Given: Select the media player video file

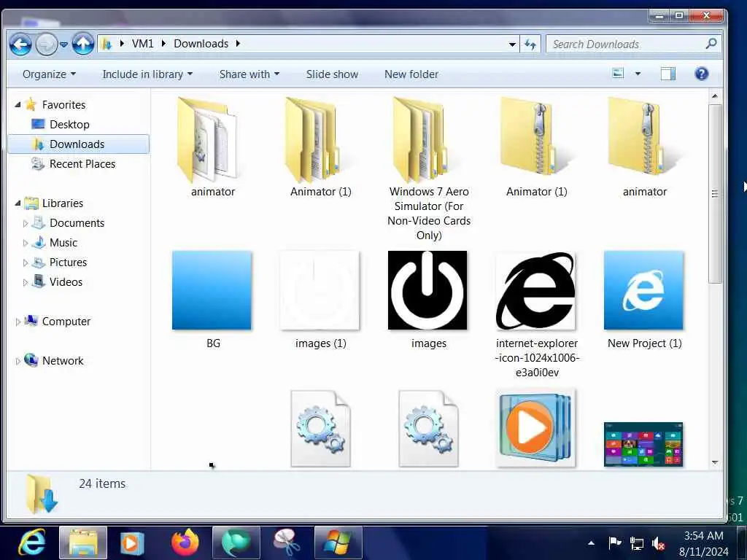Looking at the screenshot, I should 536,429.
